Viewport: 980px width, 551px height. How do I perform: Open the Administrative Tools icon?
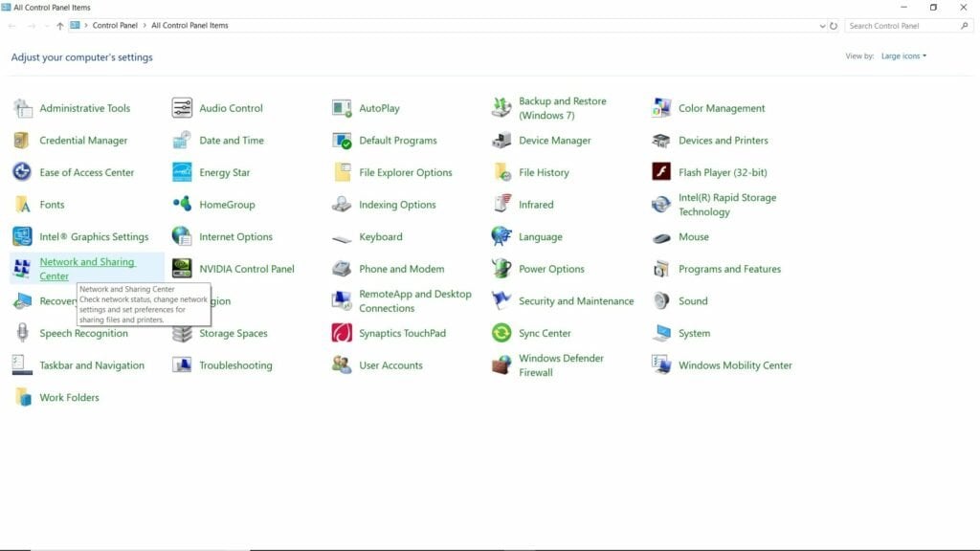[23, 108]
